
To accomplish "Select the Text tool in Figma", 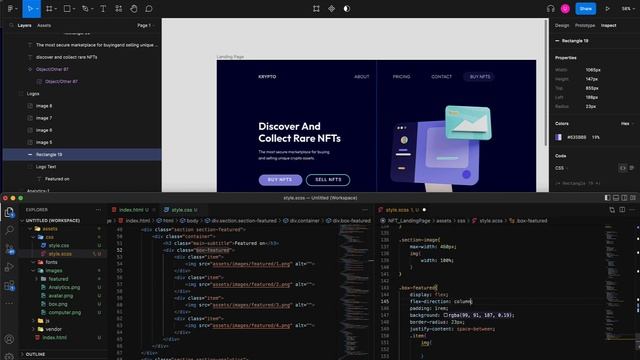I will click(103, 9).
